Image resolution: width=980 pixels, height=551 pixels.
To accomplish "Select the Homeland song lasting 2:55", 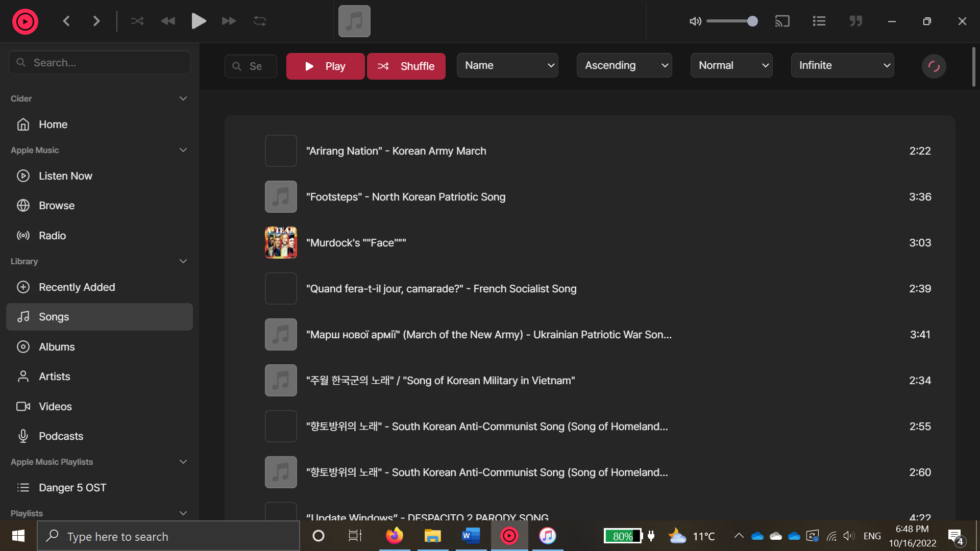I will coord(590,427).
